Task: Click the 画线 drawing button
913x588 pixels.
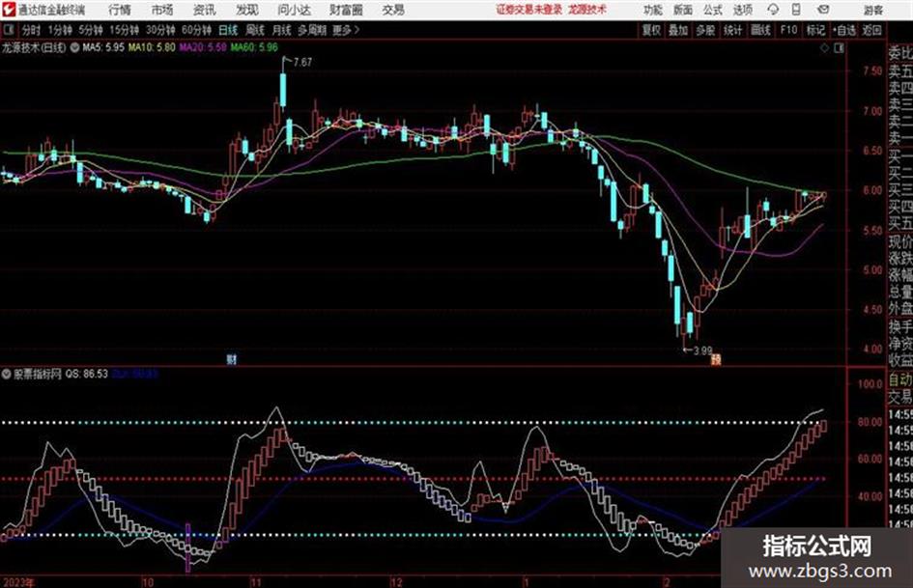Action: (760, 30)
